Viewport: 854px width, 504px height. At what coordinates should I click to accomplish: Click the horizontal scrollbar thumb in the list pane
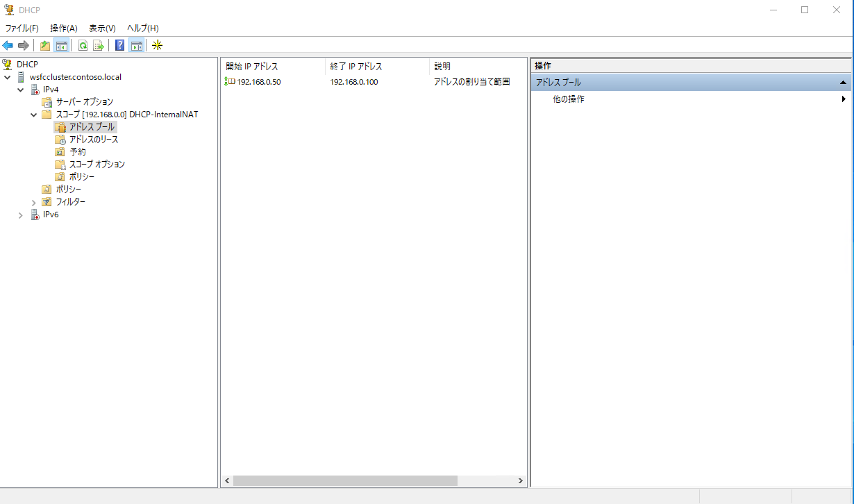pyautogui.click(x=345, y=480)
